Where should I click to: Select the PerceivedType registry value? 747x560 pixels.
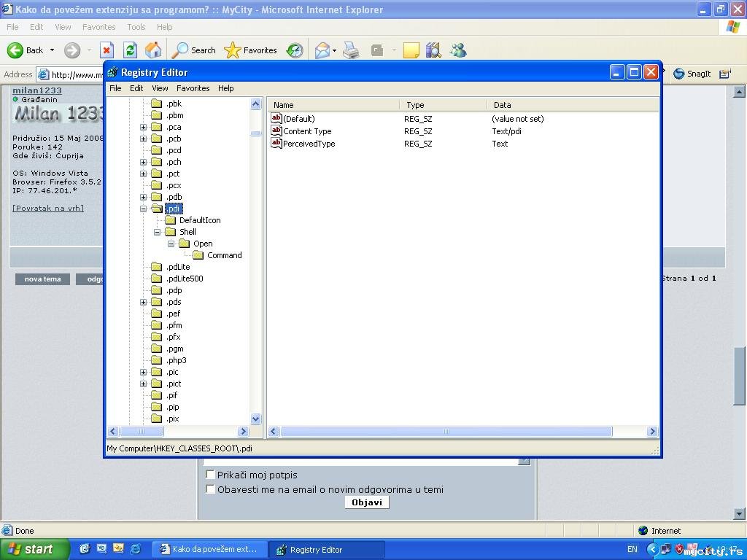(x=309, y=144)
